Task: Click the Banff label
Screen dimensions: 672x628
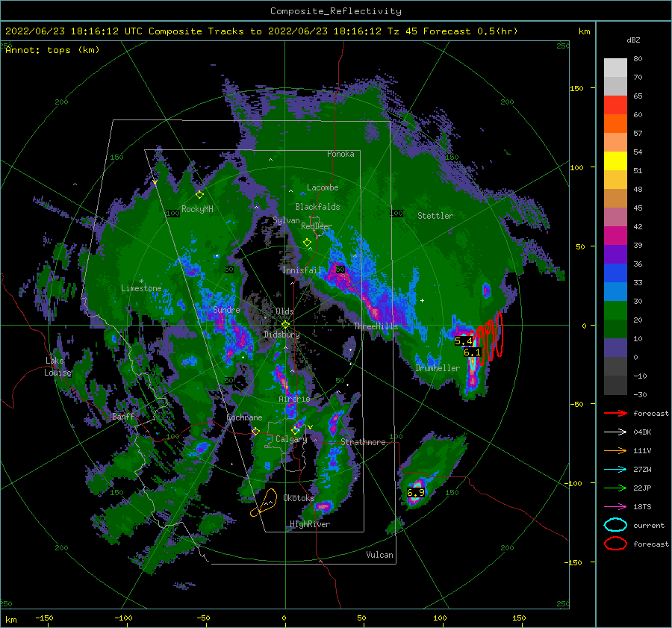Action: pyautogui.click(x=123, y=416)
